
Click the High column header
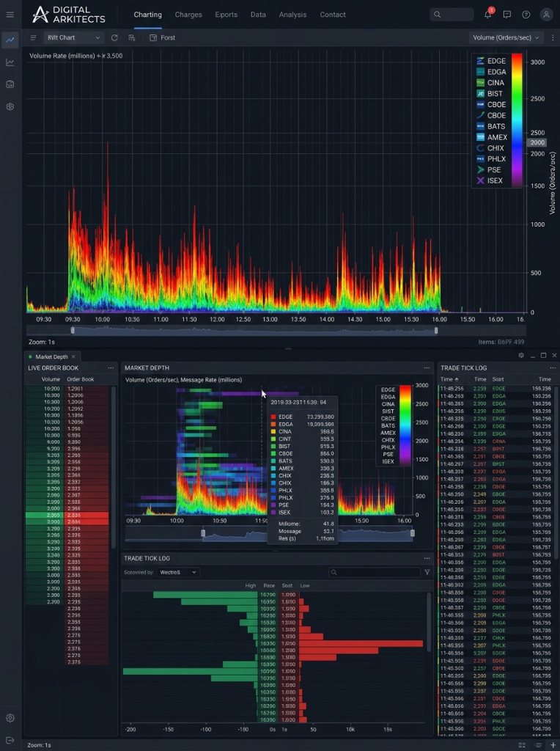(251, 585)
